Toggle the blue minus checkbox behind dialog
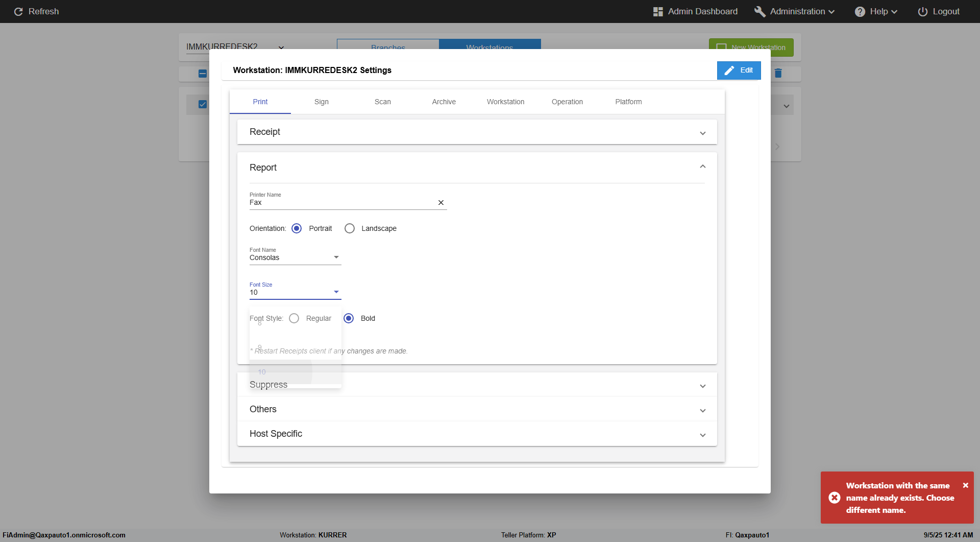Screen dimensions: 980x542 tap(203, 74)
